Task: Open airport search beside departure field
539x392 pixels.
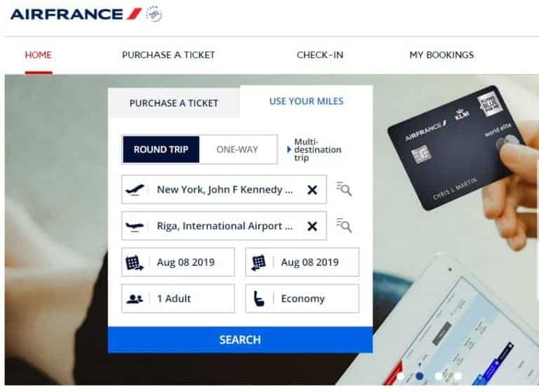Action: click(x=344, y=189)
